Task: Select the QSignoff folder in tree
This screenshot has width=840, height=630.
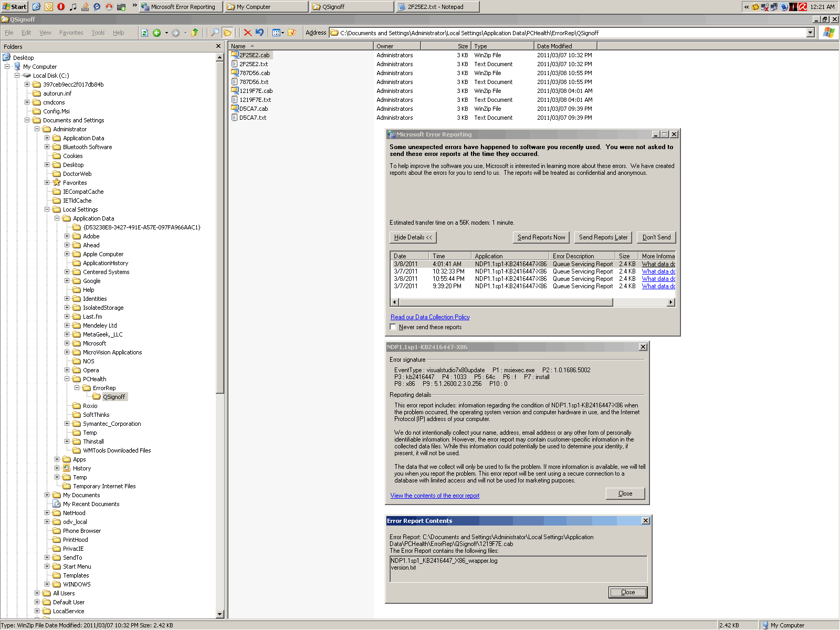Action: point(114,397)
